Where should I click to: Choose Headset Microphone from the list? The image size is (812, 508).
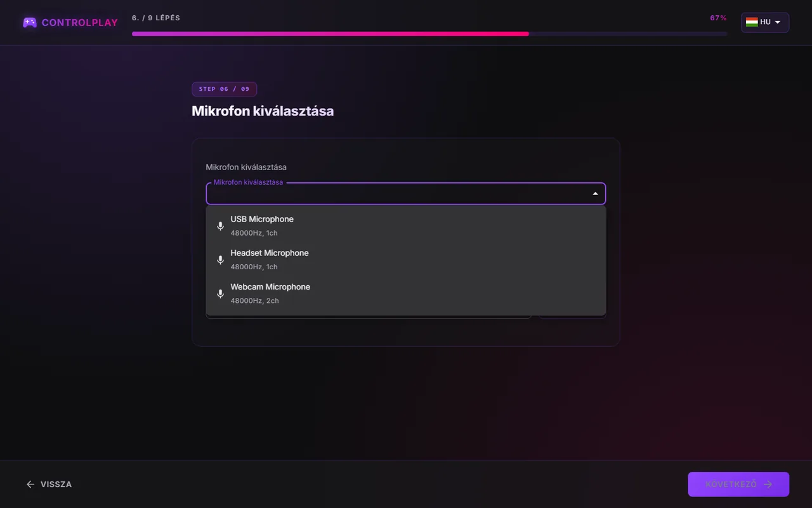coord(406,260)
